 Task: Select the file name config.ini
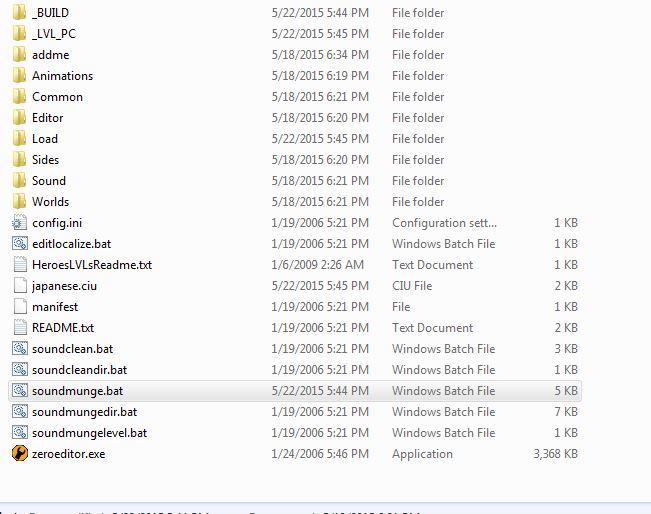click(x=57, y=223)
